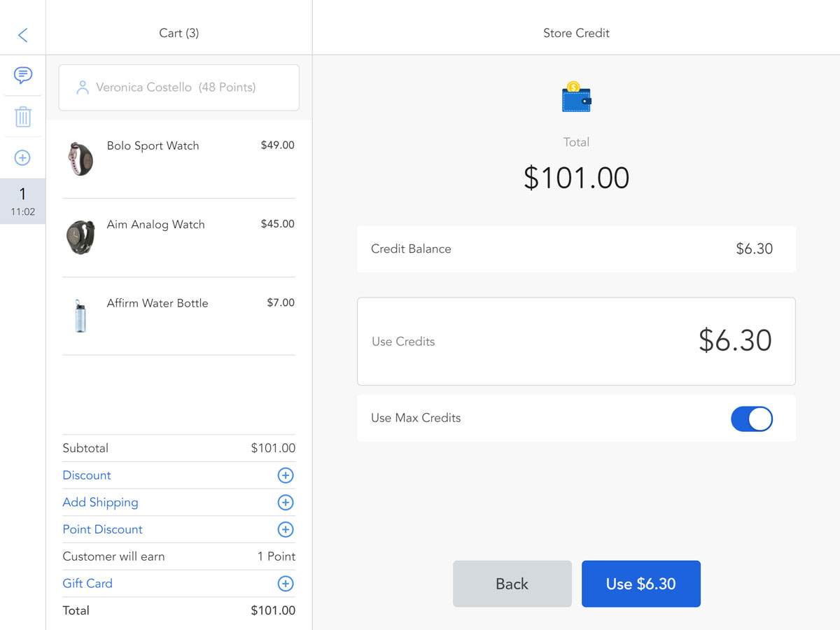Open the Use Credits amount editor
The height and width of the screenshot is (630, 840).
(576, 341)
